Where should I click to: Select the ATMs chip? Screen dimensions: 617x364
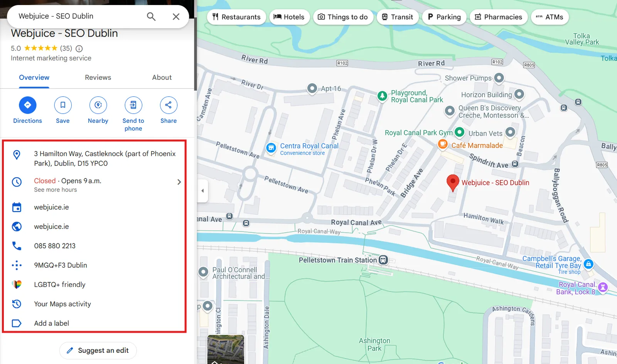550,17
